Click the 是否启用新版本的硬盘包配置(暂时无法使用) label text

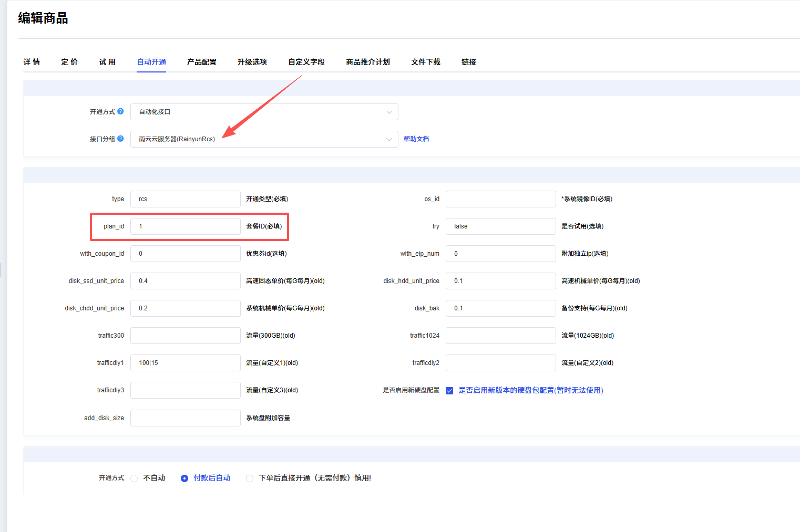(531, 390)
